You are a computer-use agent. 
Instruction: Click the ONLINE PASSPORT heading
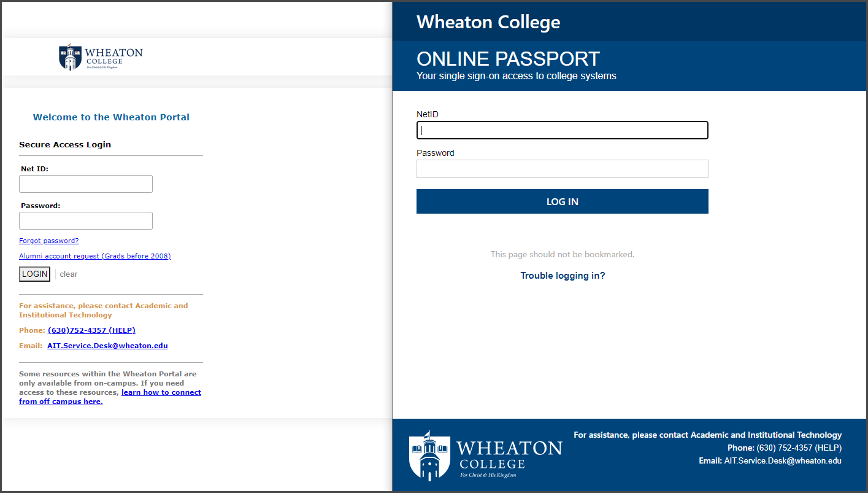(508, 59)
